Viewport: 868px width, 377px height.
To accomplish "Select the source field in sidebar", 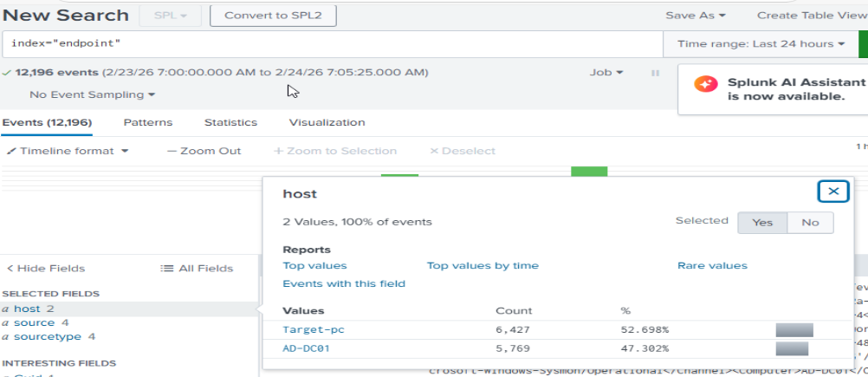I will [35, 322].
